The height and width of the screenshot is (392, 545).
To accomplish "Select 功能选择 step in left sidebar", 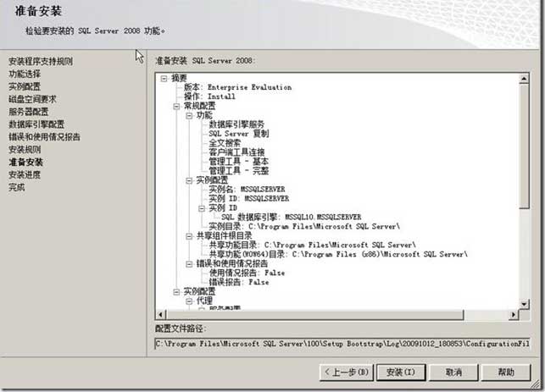I will [x=25, y=74].
